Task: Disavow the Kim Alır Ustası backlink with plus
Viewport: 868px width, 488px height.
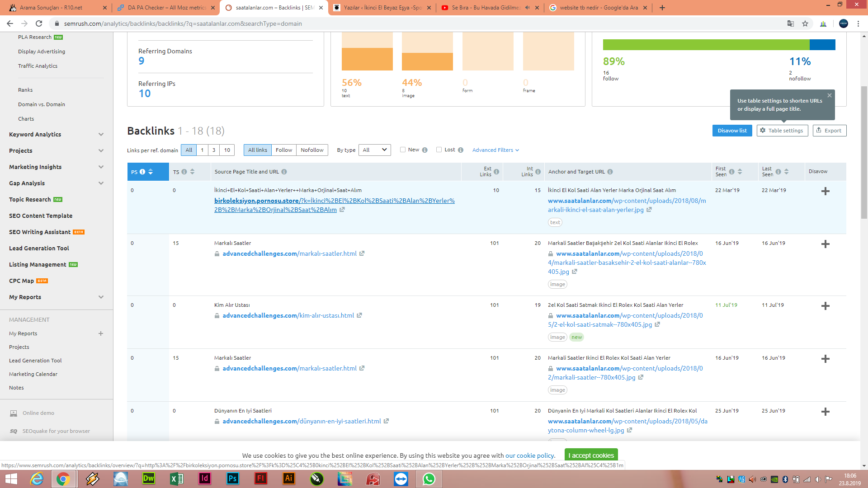Action: point(826,306)
